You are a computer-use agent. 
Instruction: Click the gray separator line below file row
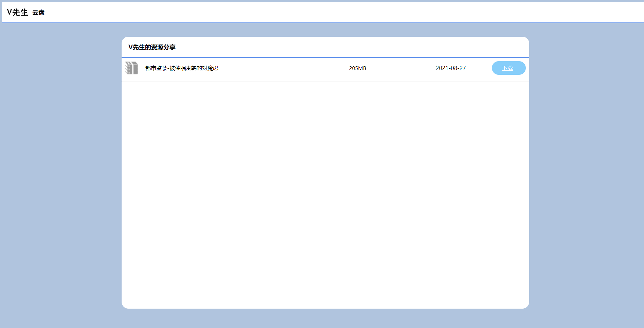(325, 81)
